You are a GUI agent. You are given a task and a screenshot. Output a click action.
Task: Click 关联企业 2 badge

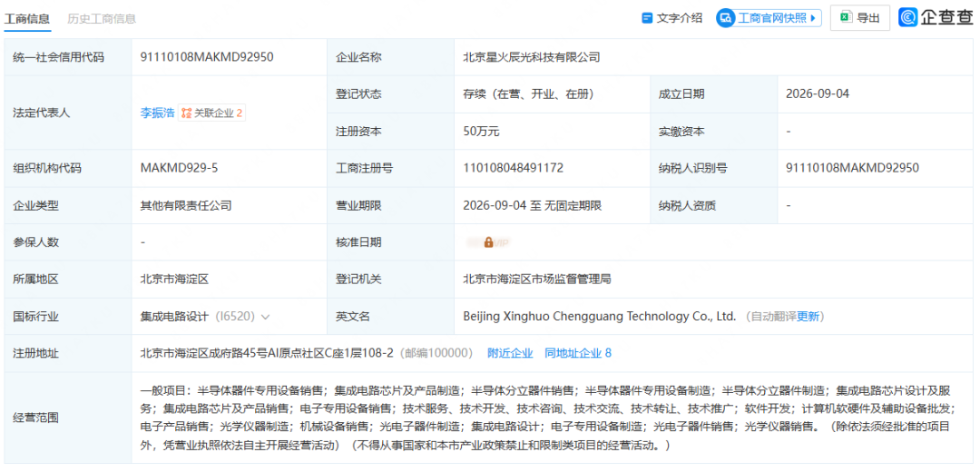coord(211,113)
